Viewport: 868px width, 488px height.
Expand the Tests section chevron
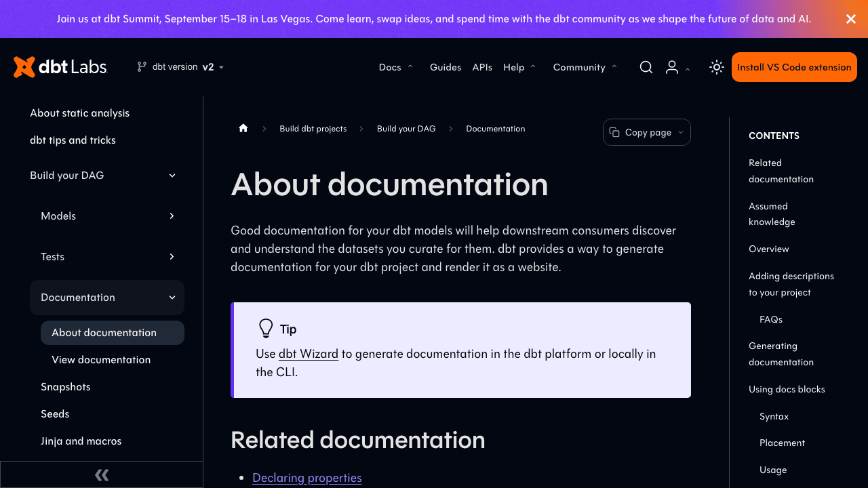[172, 257]
